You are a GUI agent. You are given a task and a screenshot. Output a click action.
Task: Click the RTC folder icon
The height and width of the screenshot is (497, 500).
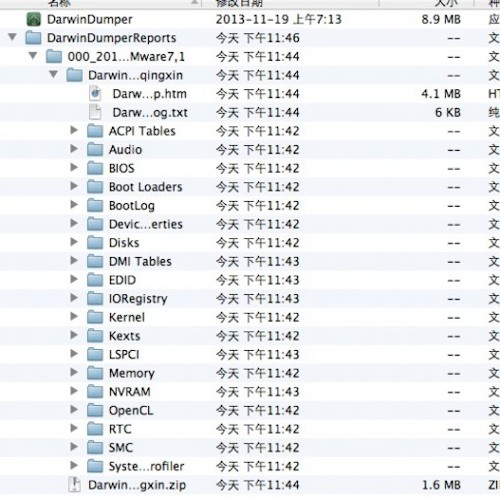[95, 429]
